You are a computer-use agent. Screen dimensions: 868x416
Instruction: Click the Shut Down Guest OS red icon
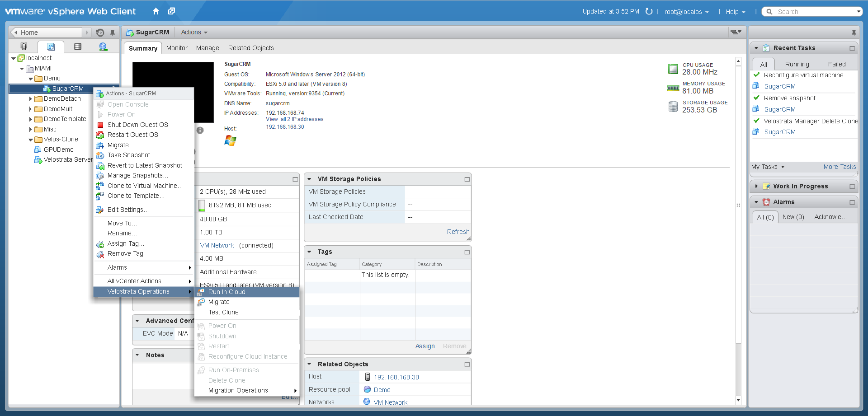[x=100, y=125]
